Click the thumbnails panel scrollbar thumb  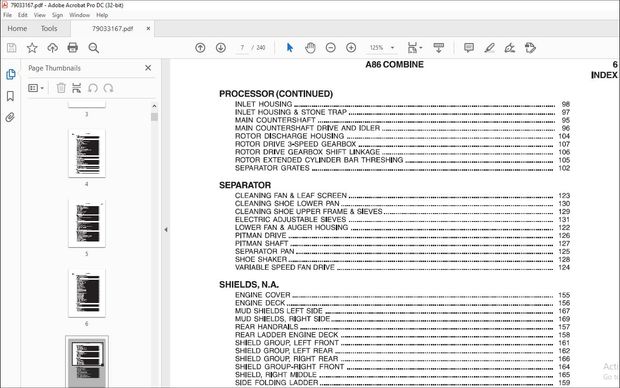[x=154, y=117]
